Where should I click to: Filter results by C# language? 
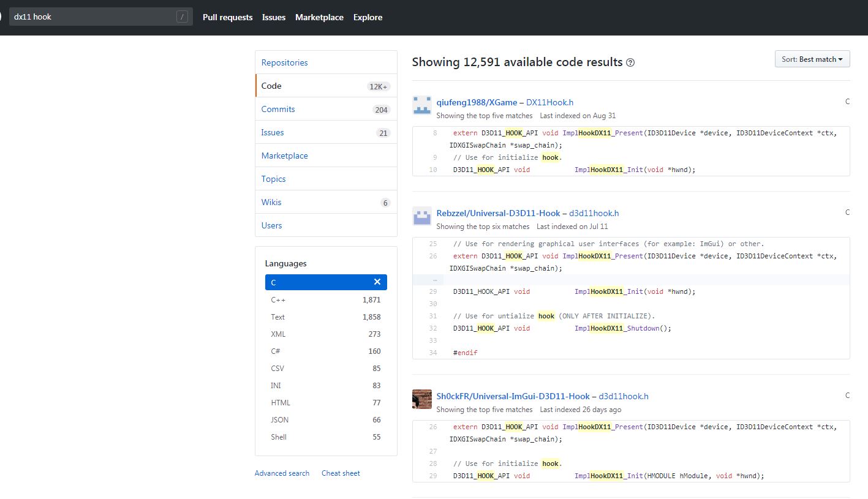pos(326,351)
